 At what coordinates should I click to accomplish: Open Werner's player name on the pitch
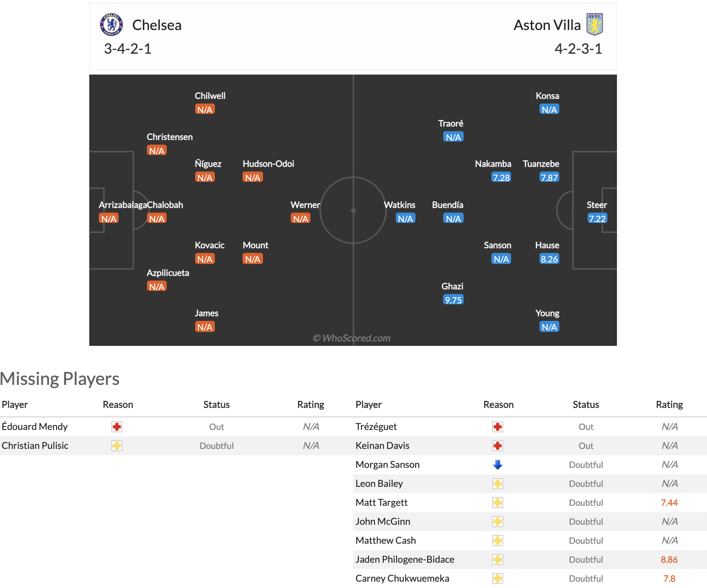click(x=305, y=205)
